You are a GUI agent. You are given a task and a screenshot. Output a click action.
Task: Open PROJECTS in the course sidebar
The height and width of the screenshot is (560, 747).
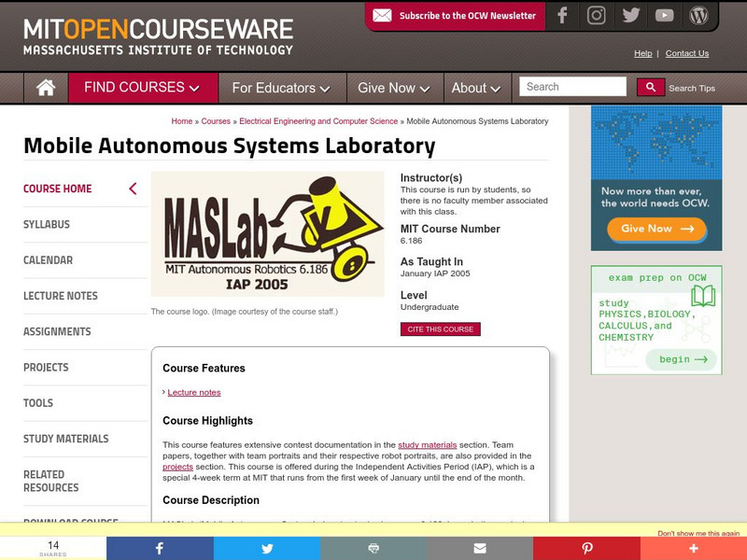(x=46, y=367)
